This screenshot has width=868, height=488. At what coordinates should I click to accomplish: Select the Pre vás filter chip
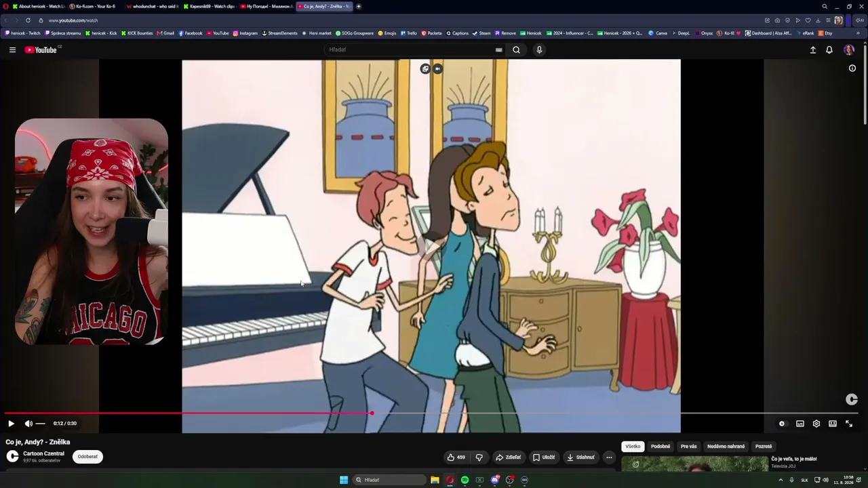689,447
